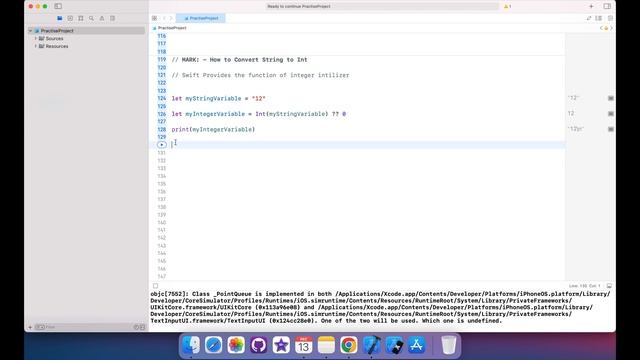Collapse the PractiseProject root disclosure triangle
The image size is (640, 360).
[31, 31]
